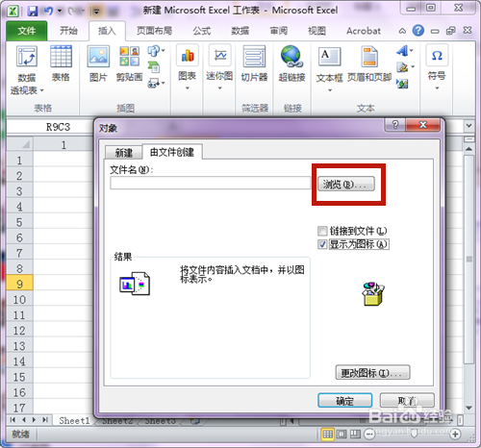Click the zoom in plus button
481x448 pixels.
[x=455, y=435]
